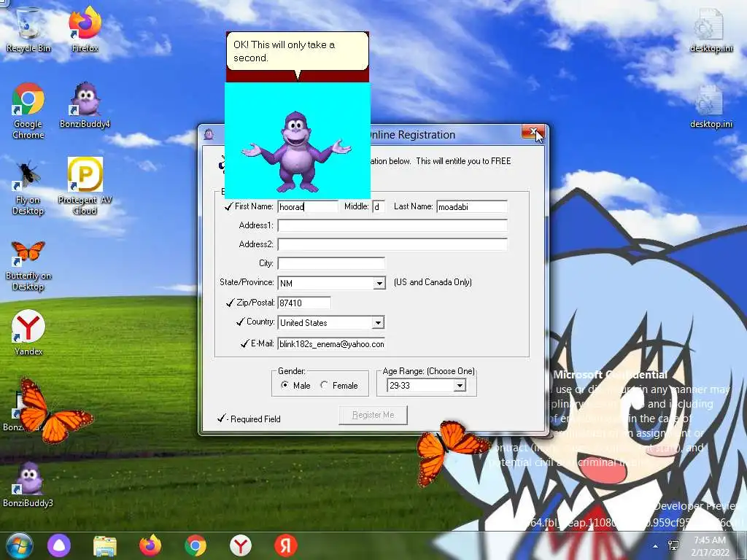The height and width of the screenshot is (560, 747).
Task: Click the First Name field
Action: point(309,206)
